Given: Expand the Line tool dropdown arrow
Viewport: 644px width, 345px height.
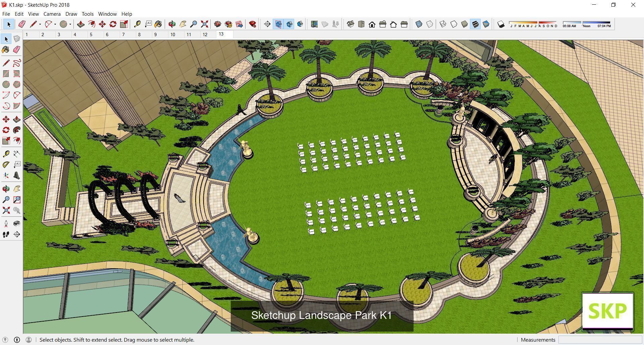Looking at the screenshot, I should (x=40, y=24).
